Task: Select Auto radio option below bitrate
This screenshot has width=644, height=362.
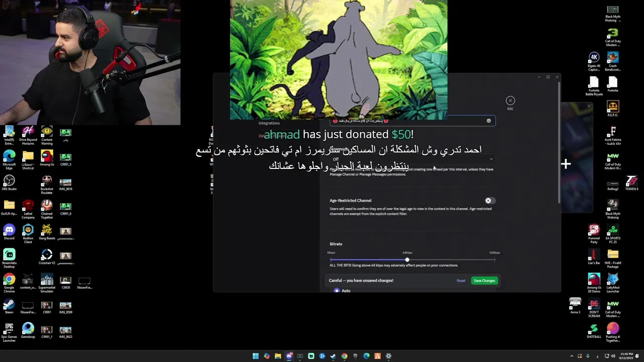Action: pyautogui.click(x=337, y=291)
